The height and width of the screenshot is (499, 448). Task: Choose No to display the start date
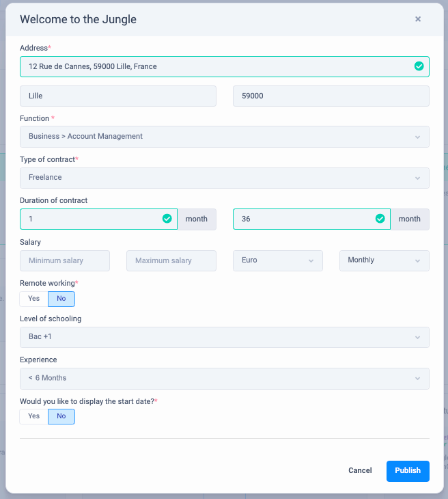tap(61, 416)
